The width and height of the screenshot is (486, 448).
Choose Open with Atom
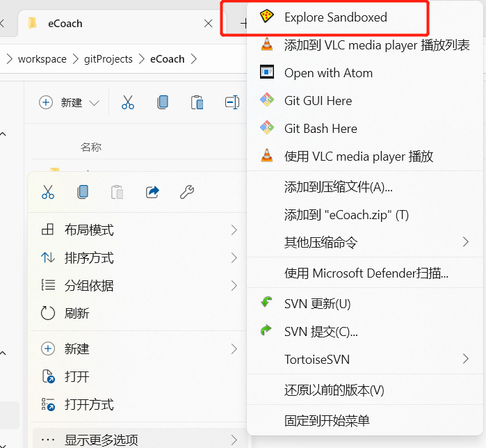329,73
